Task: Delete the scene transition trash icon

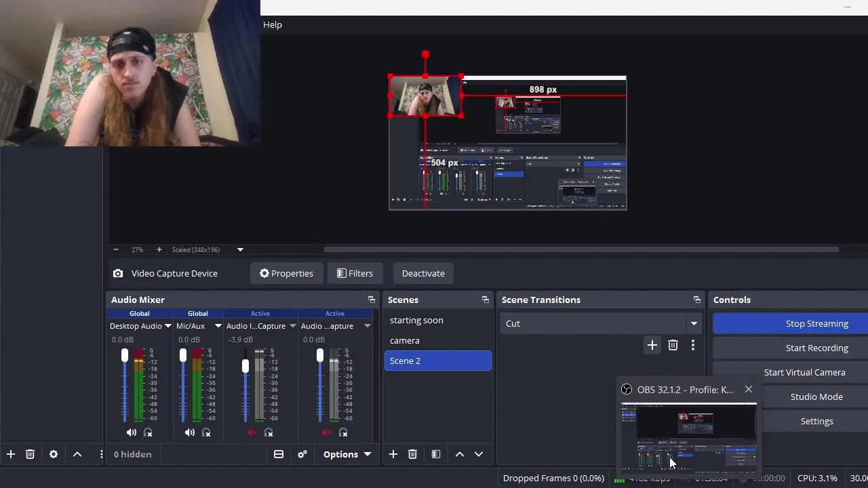Action: click(x=673, y=346)
